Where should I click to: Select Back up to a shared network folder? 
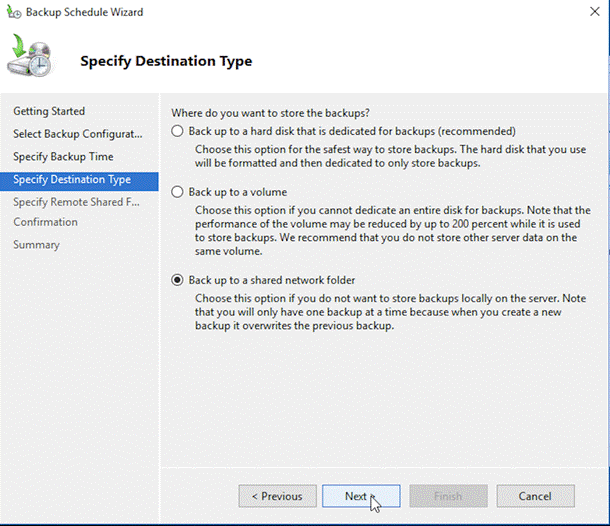[x=178, y=280]
